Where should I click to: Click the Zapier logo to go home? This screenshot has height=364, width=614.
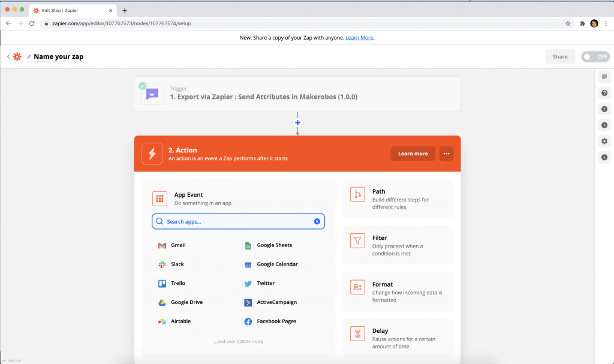pyautogui.click(x=17, y=56)
